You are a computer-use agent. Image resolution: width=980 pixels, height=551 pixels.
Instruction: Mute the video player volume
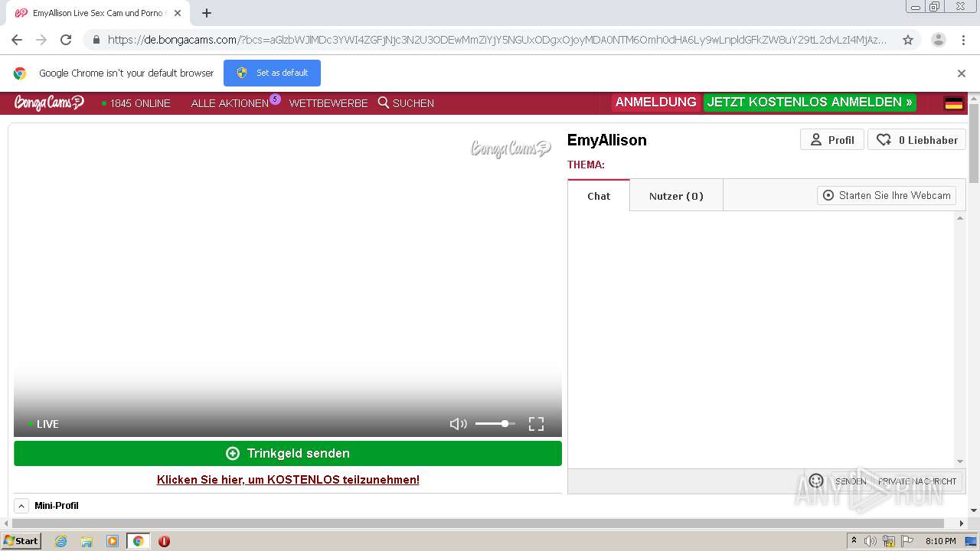tap(458, 424)
